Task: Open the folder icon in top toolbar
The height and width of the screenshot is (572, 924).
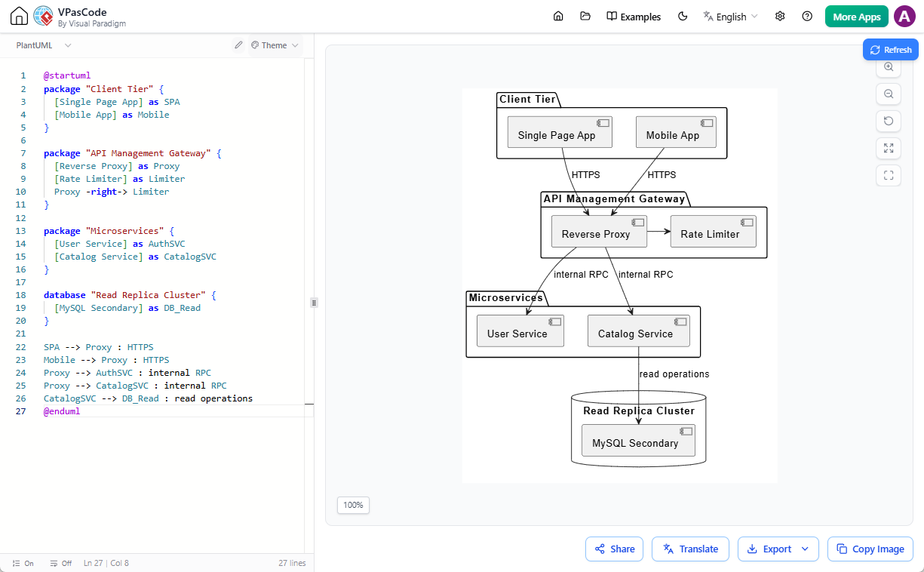Action: (x=585, y=17)
